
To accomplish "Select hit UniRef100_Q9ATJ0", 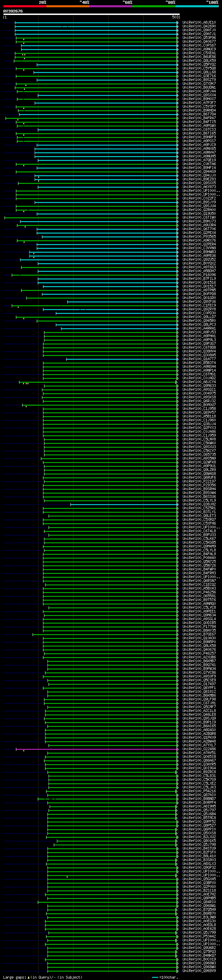I will click(x=199, y=31).
